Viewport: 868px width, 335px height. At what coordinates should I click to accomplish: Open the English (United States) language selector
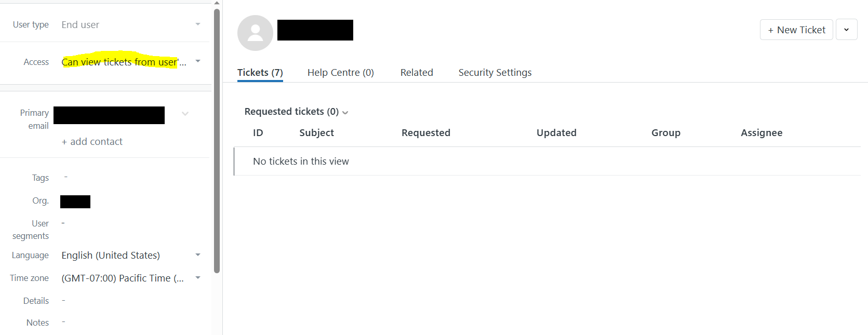(110, 254)
